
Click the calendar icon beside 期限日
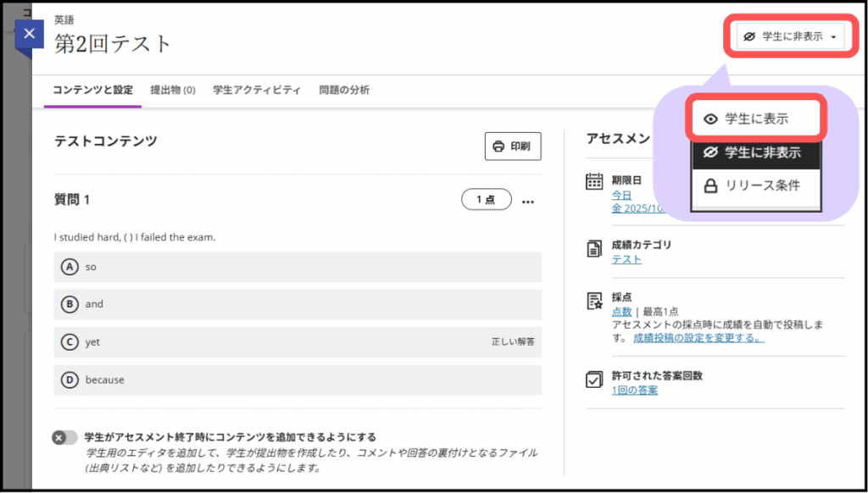coord(594,182)
